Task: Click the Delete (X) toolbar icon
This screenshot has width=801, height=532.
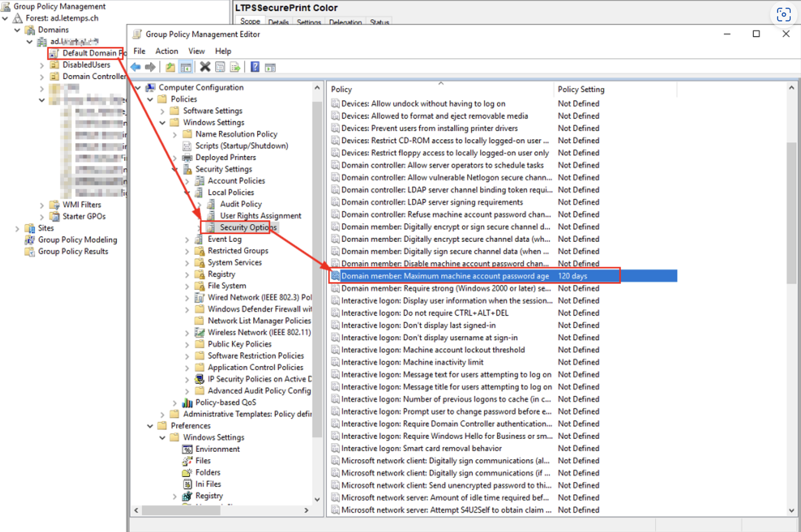Action: tap(205, 66)
